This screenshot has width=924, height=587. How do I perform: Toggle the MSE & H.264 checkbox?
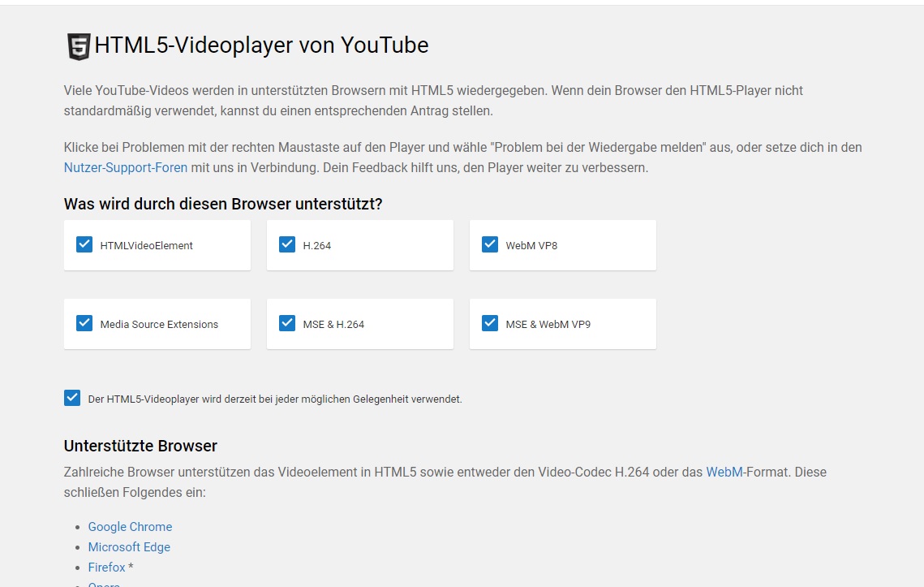287,323
